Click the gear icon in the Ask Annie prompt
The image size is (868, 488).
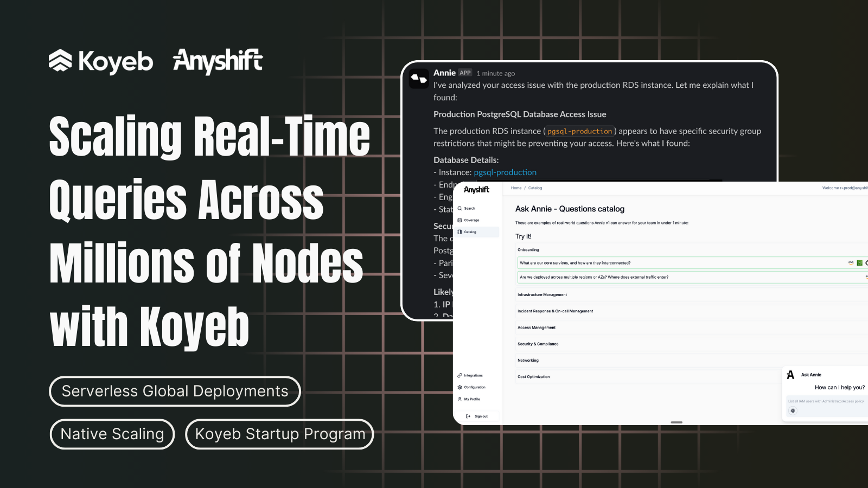(793, 410)
